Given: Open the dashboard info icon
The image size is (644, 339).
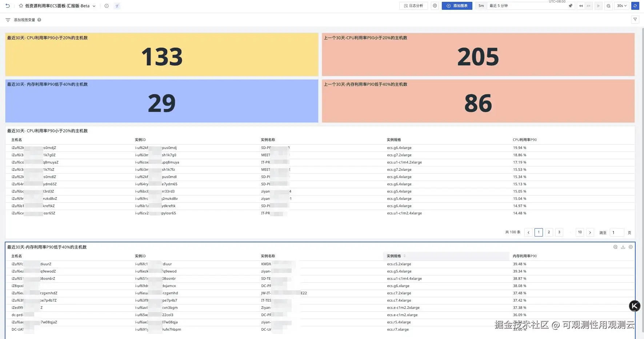Looking at the screenshot, I should tap(107, 6).
